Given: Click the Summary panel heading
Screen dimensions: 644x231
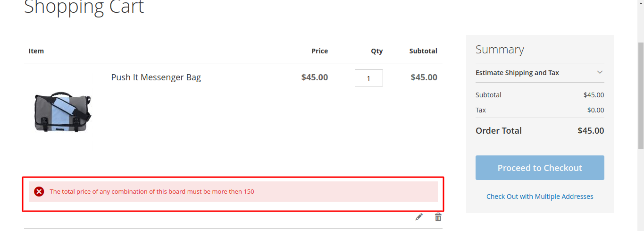Looking at the screenshot, I should pos(500,50).
